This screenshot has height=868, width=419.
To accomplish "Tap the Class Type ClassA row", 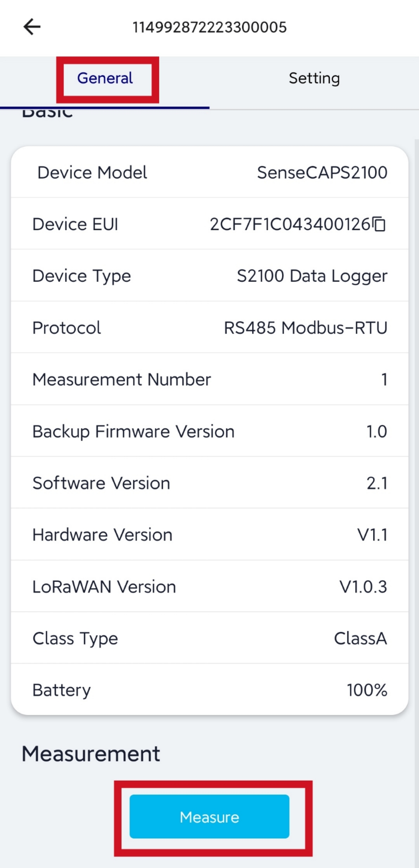I will click(x=209, y=638).
